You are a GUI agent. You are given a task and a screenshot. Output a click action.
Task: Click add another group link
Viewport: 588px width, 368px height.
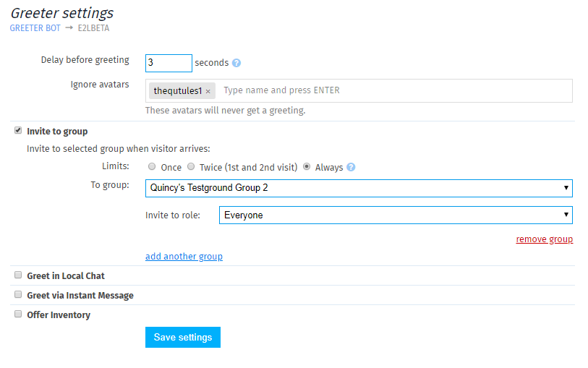(184, 257)
